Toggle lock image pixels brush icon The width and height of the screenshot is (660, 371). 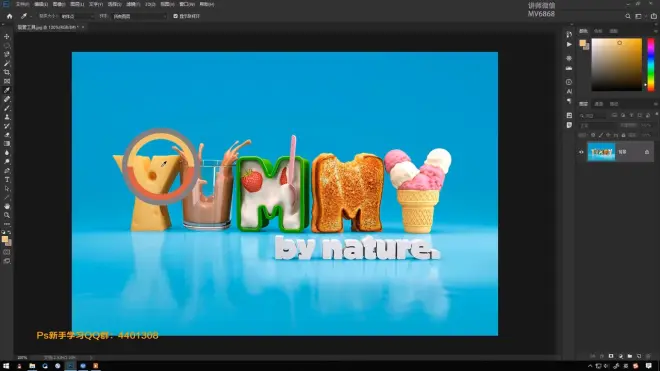(601, 135)
